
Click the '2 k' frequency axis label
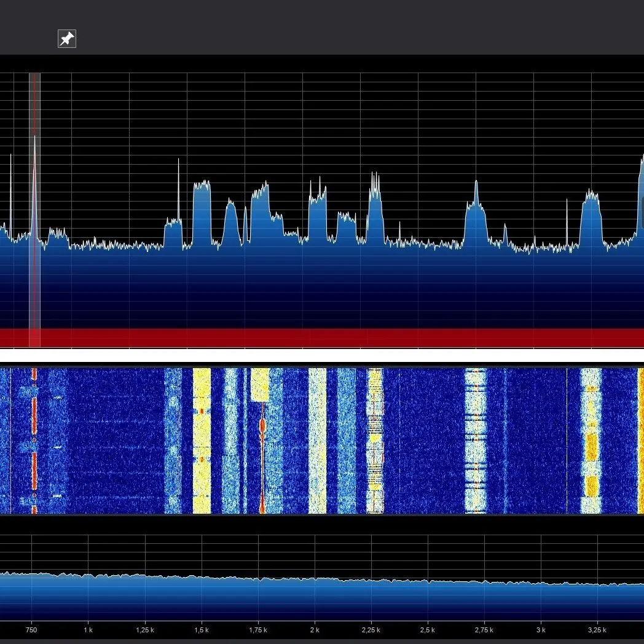tap(315, 630)
